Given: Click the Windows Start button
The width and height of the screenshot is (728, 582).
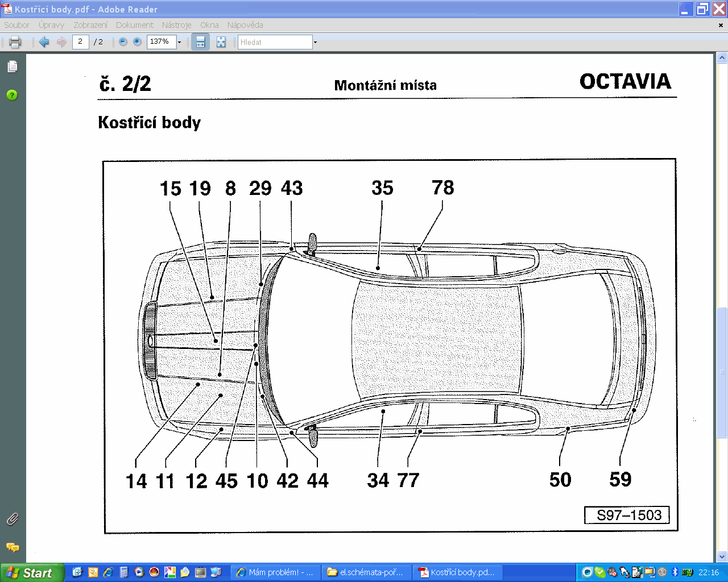Looking at the screenshot, I should [x=32, y=572].
